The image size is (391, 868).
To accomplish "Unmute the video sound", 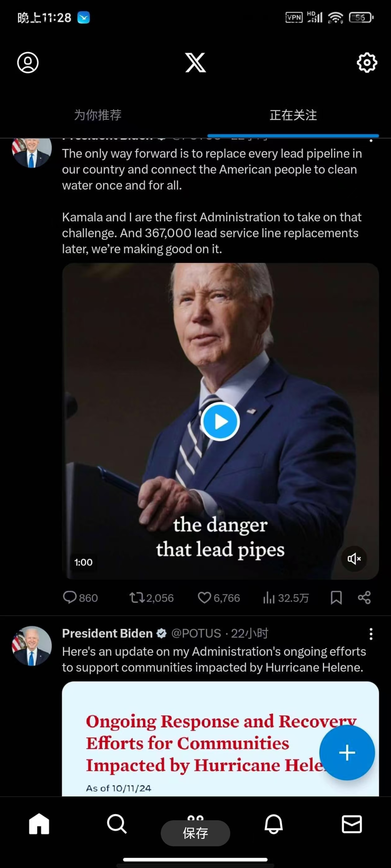I will [354, 559].
